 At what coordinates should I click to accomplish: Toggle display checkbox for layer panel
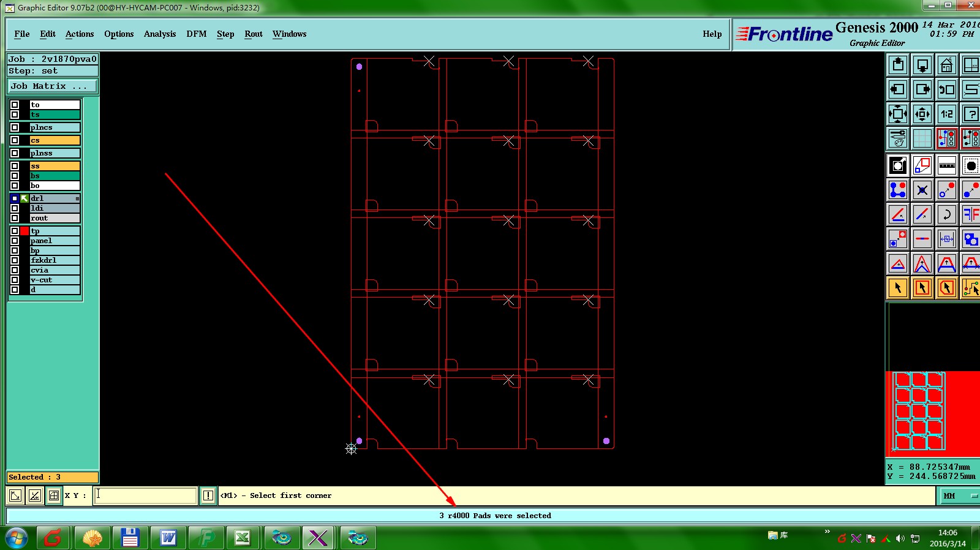[x=15, y=241]
